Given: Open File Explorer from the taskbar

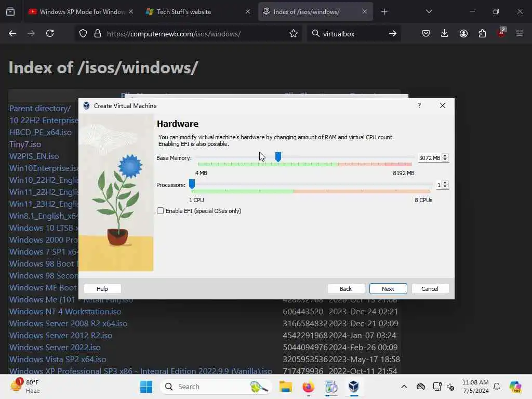Looking at the screenshot, I should point(285,387).
